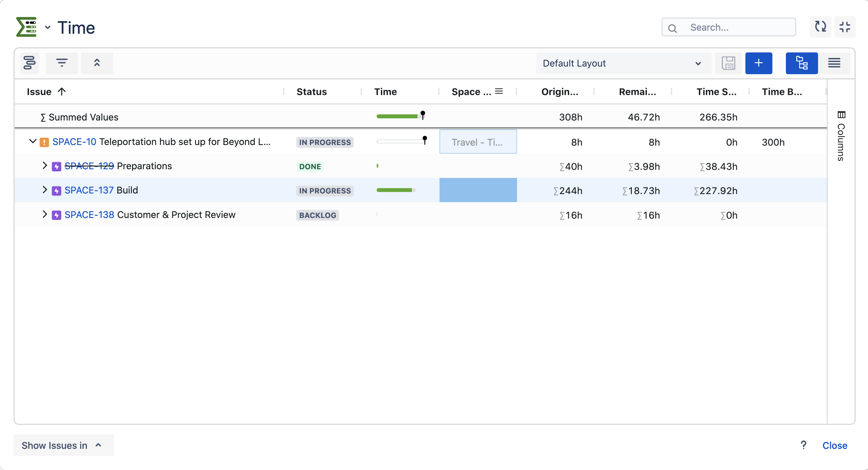This screenshot has width=868, height=470.
Task: Open the SPACE-138 issue link
Action: (x=89, y=215)
